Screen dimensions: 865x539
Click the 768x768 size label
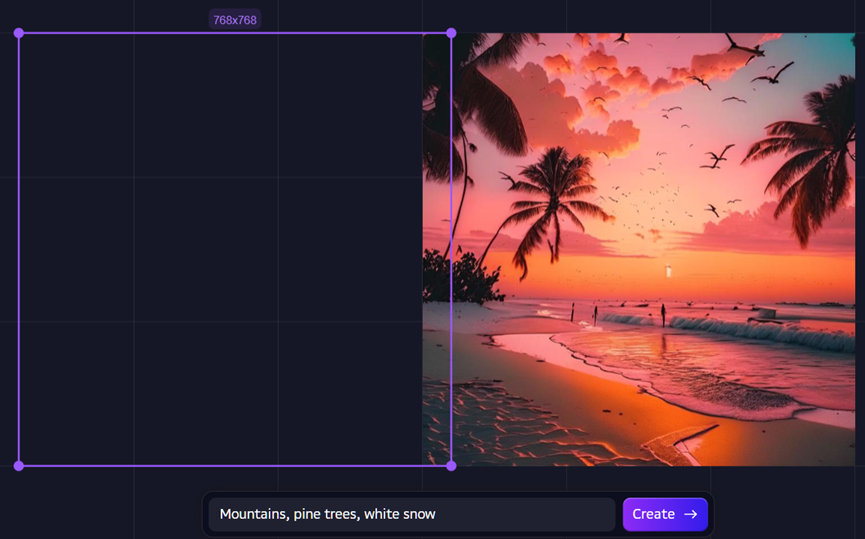[235, 20]
